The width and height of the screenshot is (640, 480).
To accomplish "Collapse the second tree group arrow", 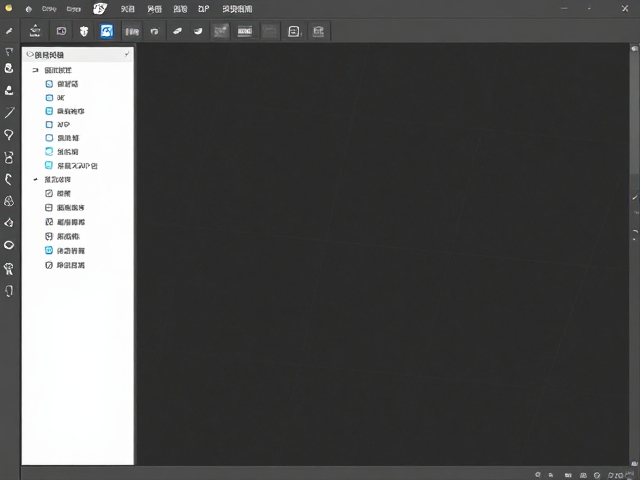I will [36, 179].
